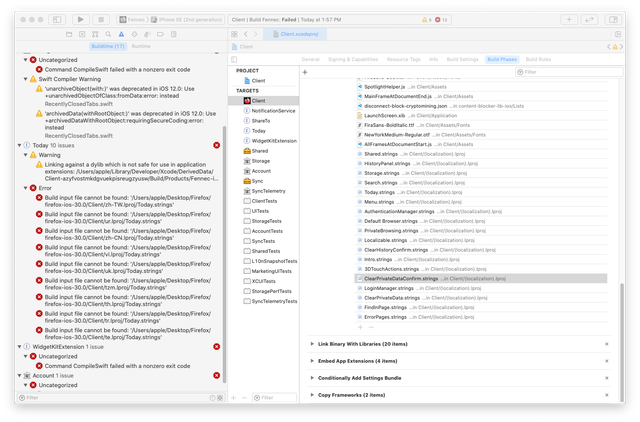This screenshot has width=640, height=422.
Task: Add a new build phase with plus icon
Action: pos(305,72)
